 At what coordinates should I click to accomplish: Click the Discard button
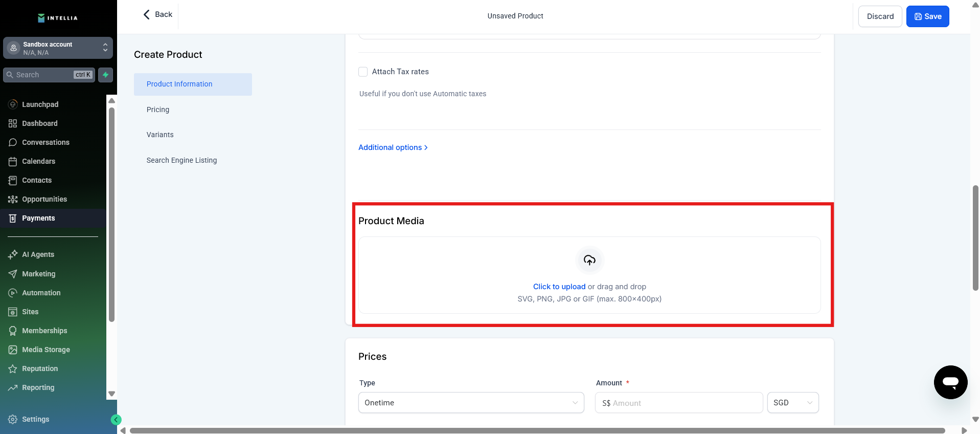[880, 16]
